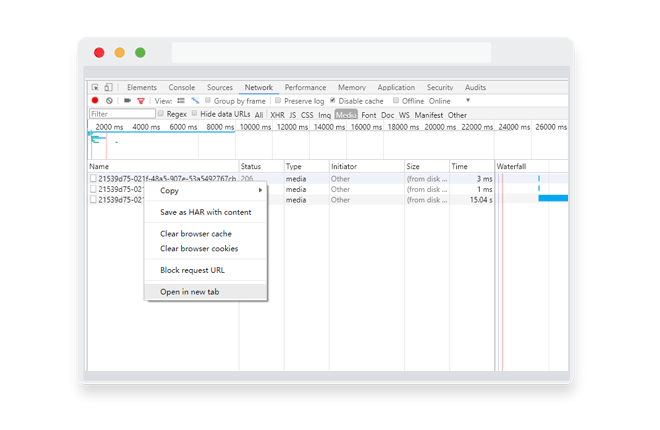Screen dimensions: 660x430
Task: Click the inspect element picker icon
Action: [95, 88]
